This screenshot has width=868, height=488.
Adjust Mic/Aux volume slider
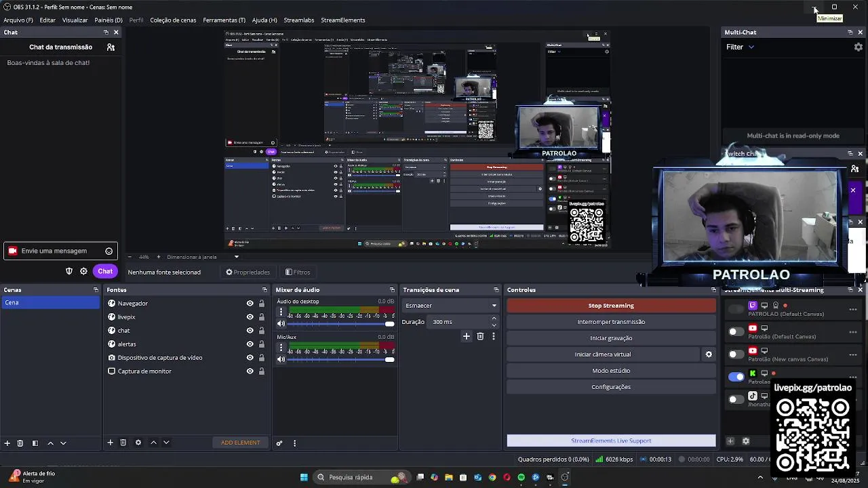(x=342, y=359)
